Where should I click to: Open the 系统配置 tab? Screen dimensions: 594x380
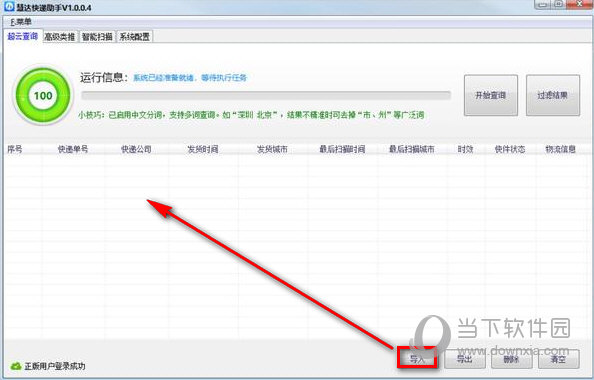click(x=134, y=37)
